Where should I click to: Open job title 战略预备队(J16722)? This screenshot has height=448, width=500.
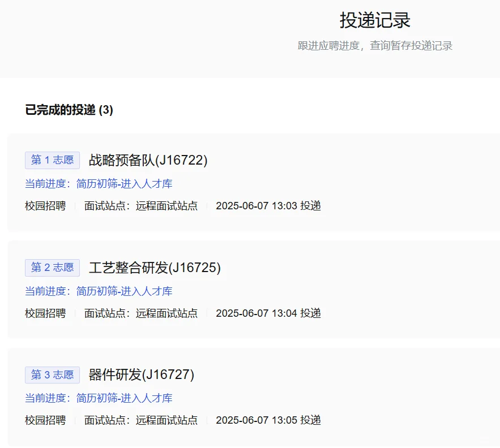click(x=148, y=160)
